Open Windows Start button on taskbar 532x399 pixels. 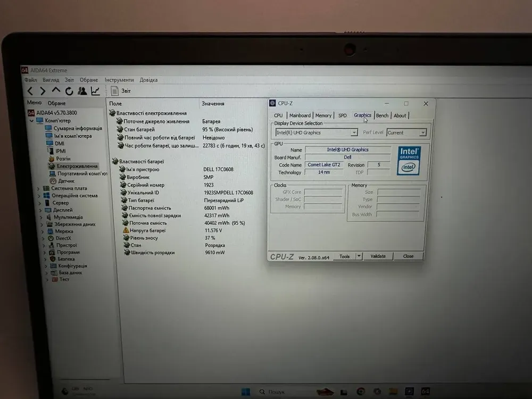pyautogui.click(x=245, y=392)
